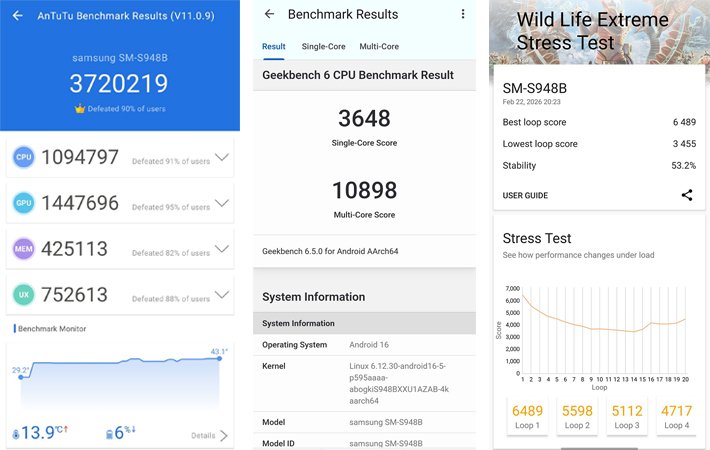The height and width of the screenshot is (450, 710).
Task: Tap the Best loop score 6 489 row
Action: (599, 122)
